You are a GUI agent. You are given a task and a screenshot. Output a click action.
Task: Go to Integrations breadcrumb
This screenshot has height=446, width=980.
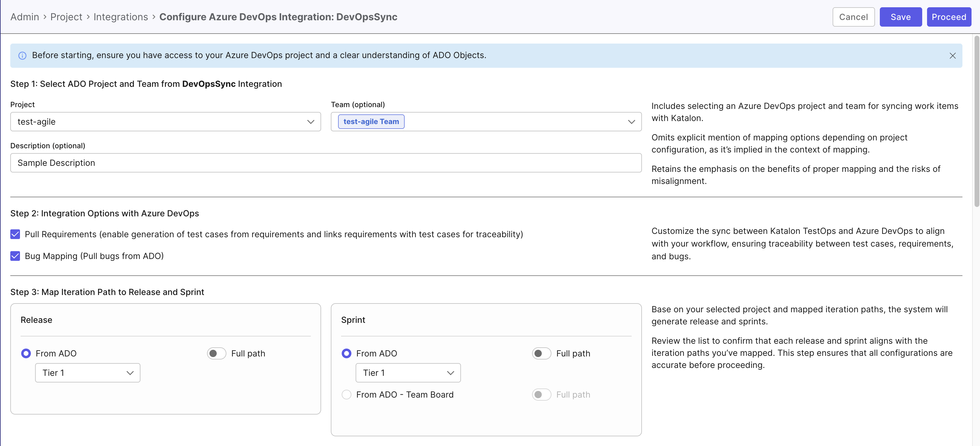120,17
